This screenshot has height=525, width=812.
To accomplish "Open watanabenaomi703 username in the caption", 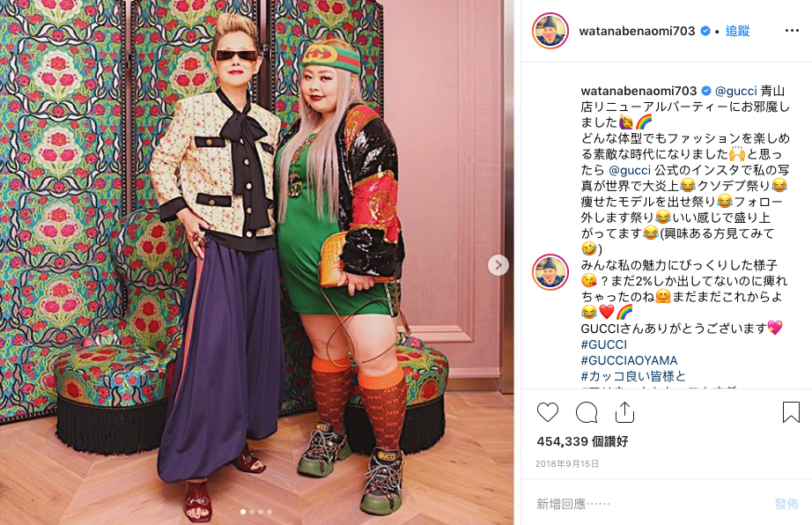I will [x=639, y=91].
